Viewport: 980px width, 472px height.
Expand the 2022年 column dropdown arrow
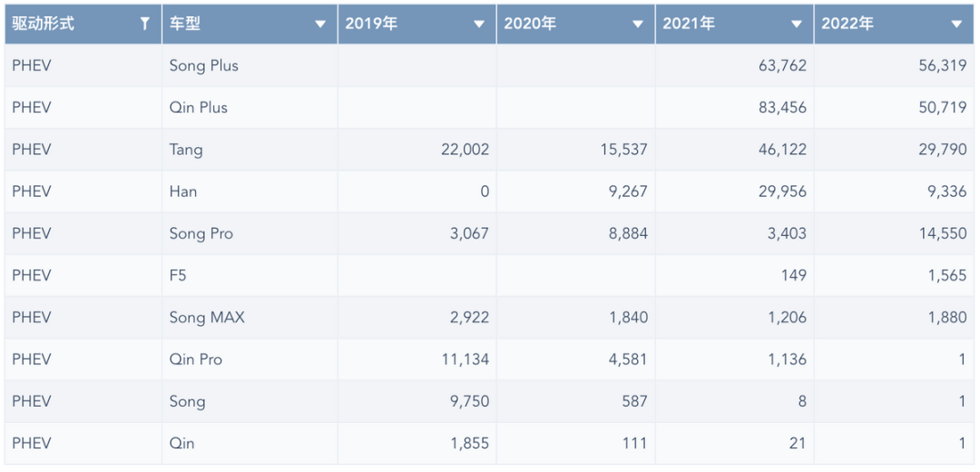click(956, 25)
